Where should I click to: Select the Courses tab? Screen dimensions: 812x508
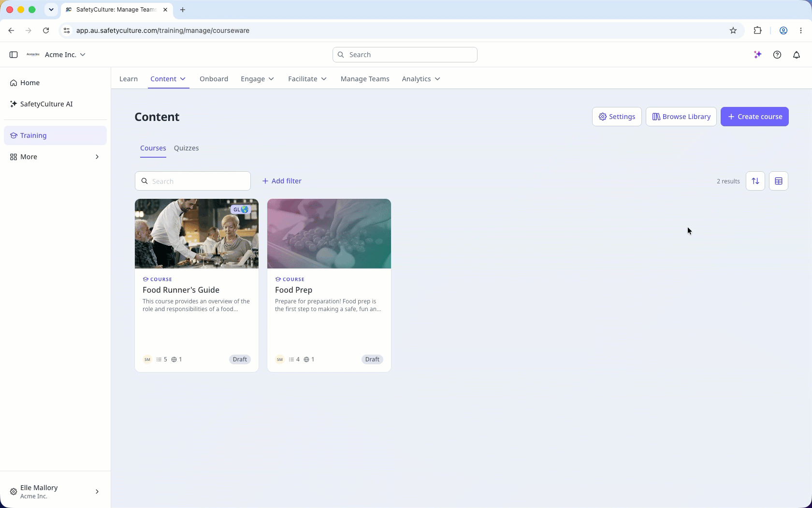click(153, 148)
